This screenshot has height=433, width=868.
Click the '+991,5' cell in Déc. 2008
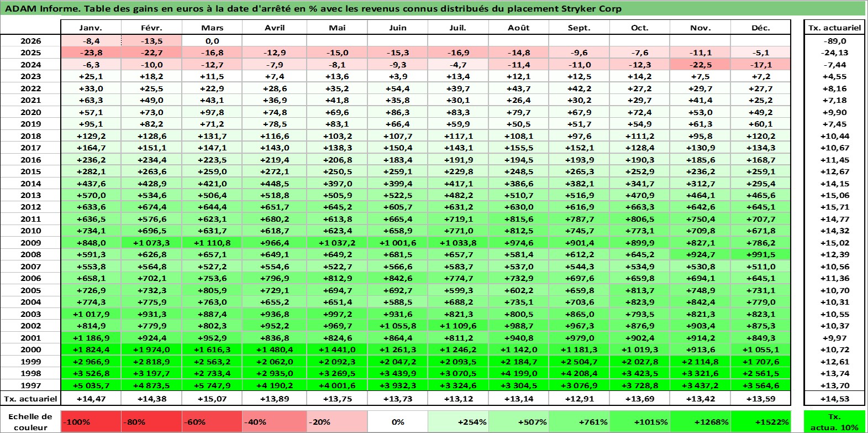click(761, 254)
